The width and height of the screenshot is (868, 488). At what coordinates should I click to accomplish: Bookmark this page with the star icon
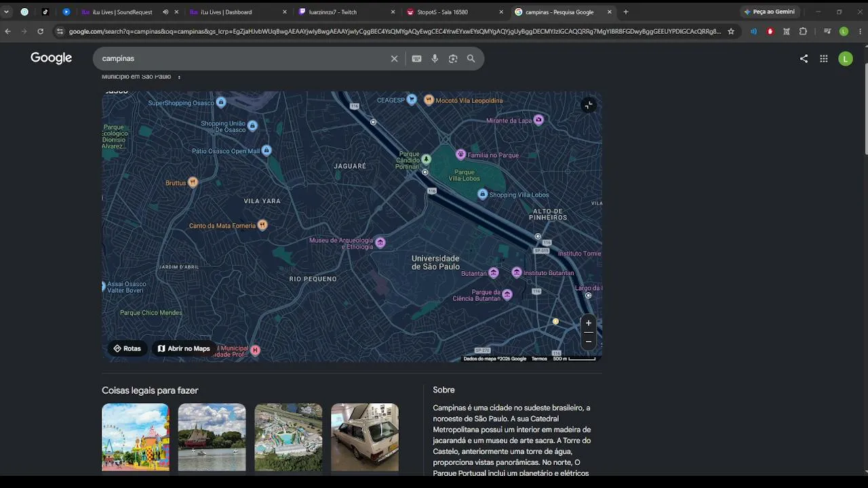point(731,31)
